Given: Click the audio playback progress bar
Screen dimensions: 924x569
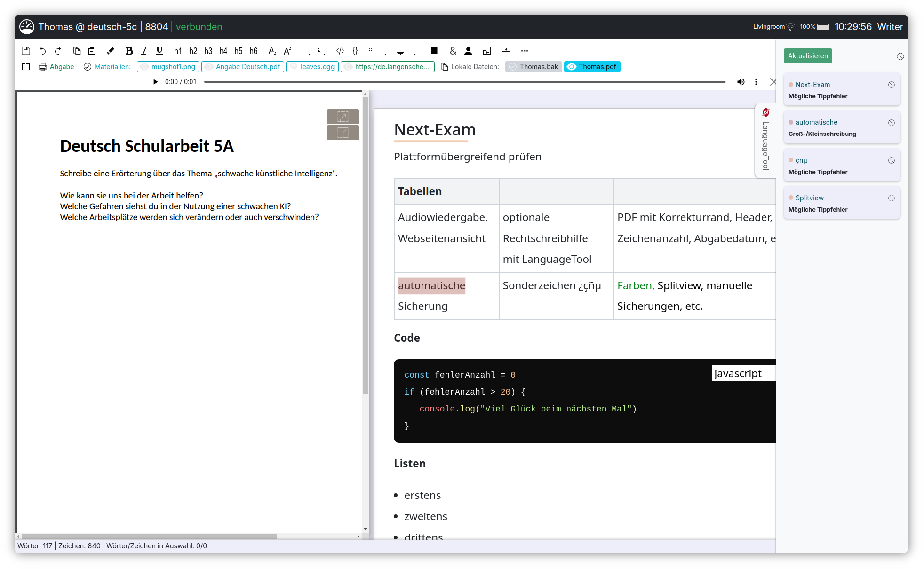Looking at the screenshot, I should [464, 82].
